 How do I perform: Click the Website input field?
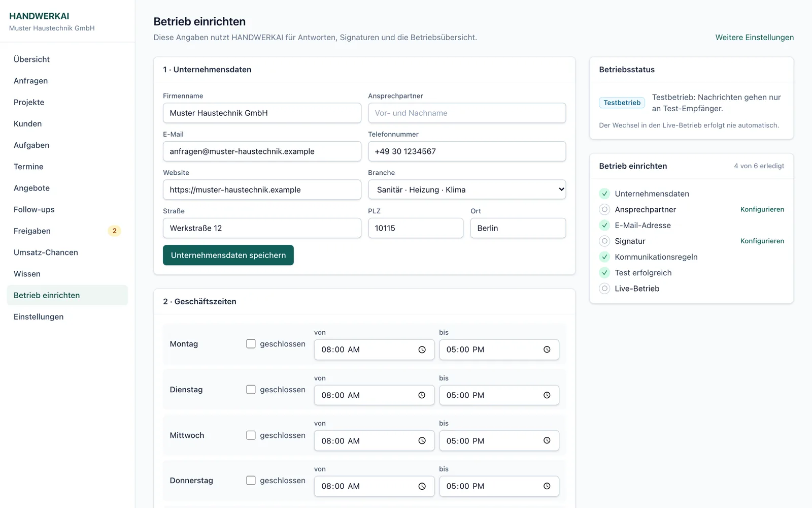tap(262, 189)
